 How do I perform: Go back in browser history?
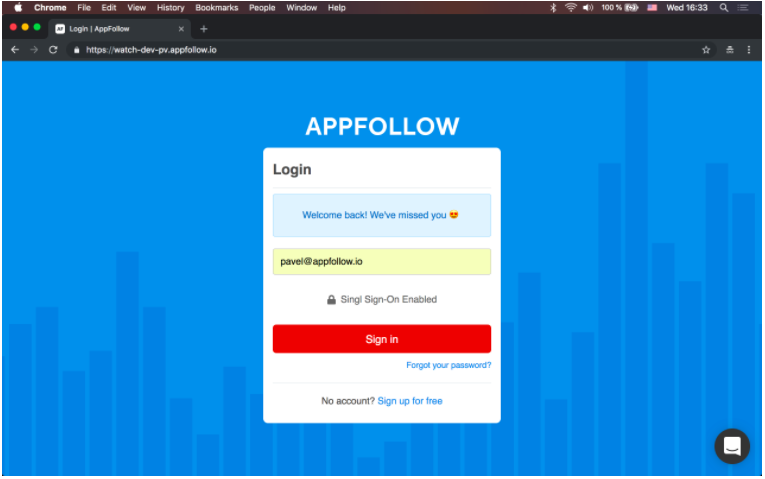coord(15,50)
